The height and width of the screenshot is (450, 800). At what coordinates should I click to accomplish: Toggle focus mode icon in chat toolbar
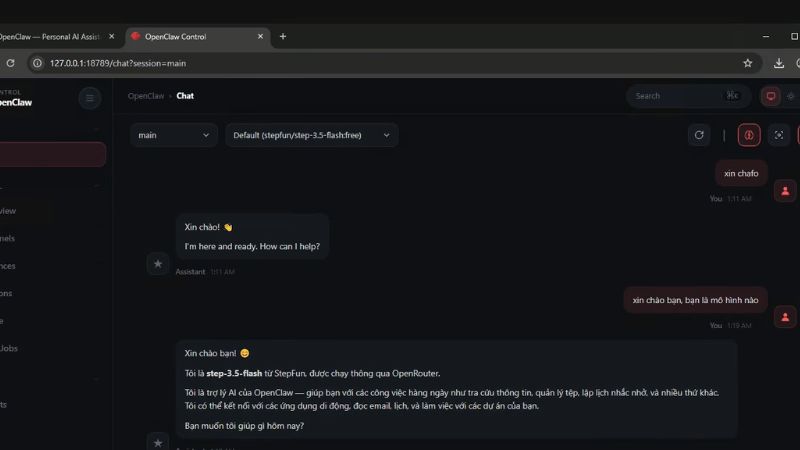tap(779, 135)
